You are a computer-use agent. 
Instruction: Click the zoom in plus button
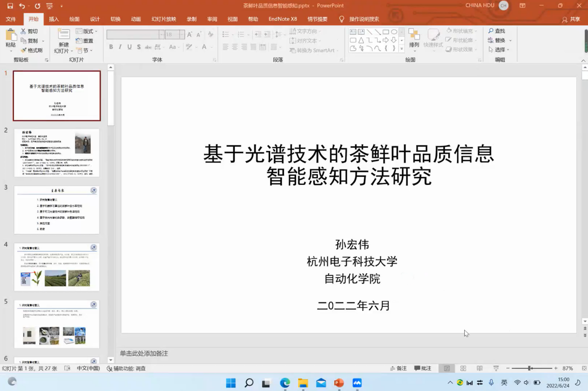point(556,368)
